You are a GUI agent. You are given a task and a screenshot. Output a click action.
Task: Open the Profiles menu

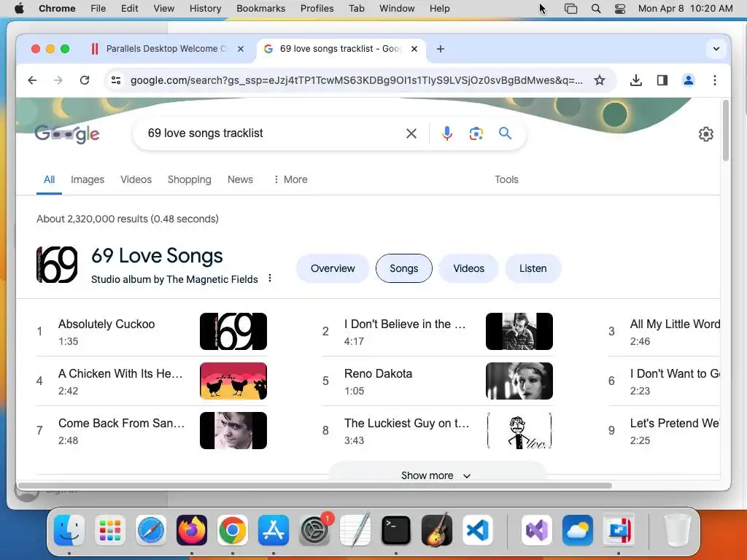click(317, 9)
